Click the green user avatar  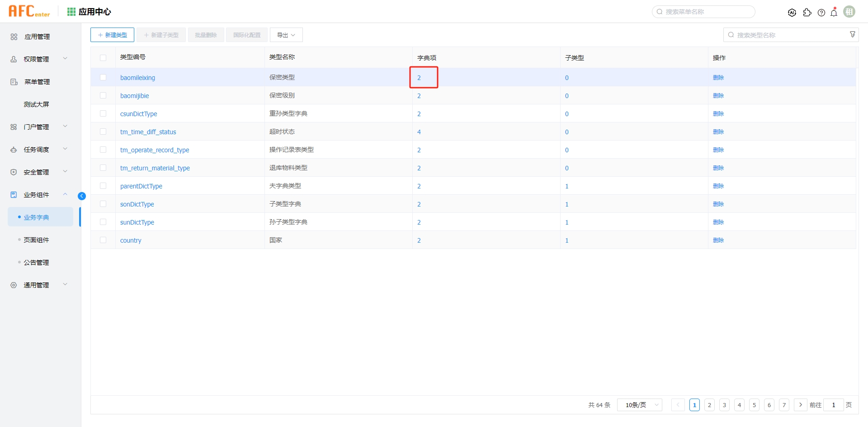(x=849, y=12)
